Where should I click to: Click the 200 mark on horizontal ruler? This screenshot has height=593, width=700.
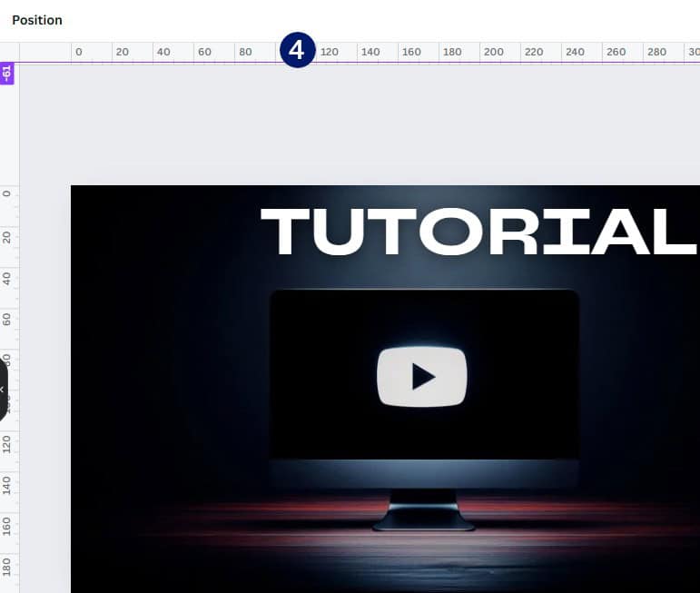pos(493,52)
